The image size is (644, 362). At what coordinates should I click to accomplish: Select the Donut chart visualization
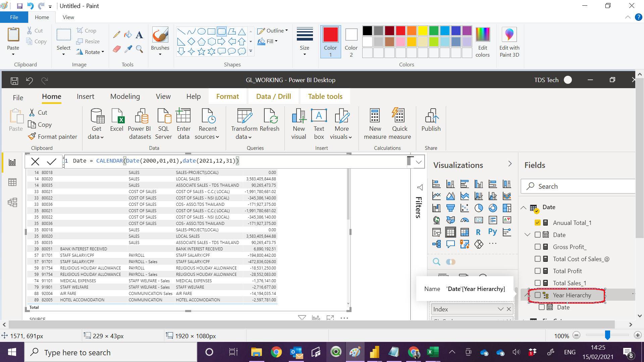[x=493, y=208]
